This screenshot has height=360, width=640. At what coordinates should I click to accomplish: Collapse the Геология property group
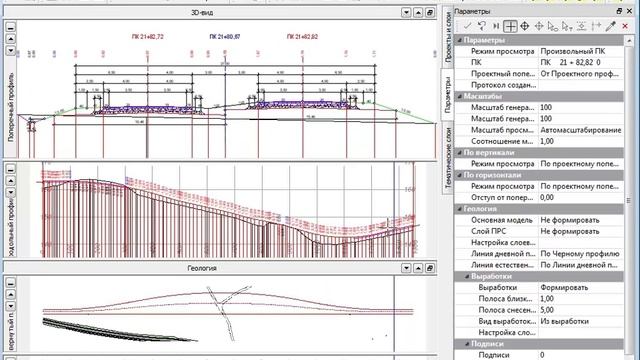[460, 209]
